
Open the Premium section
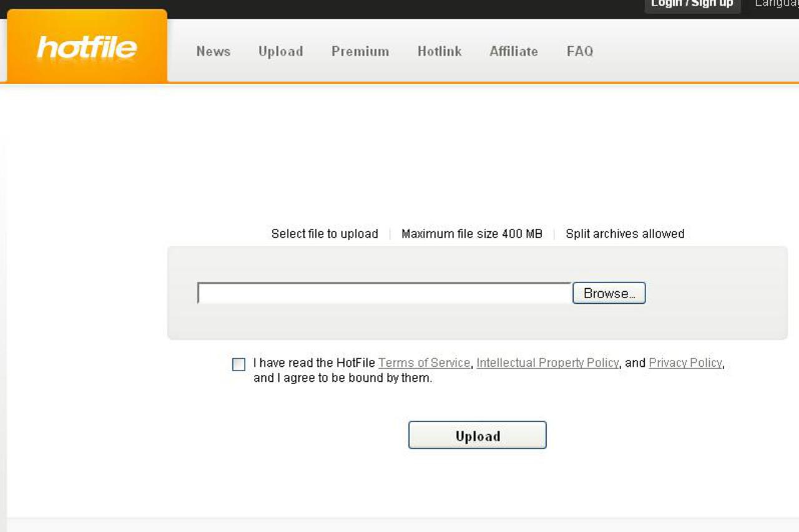tap(360, 51)
